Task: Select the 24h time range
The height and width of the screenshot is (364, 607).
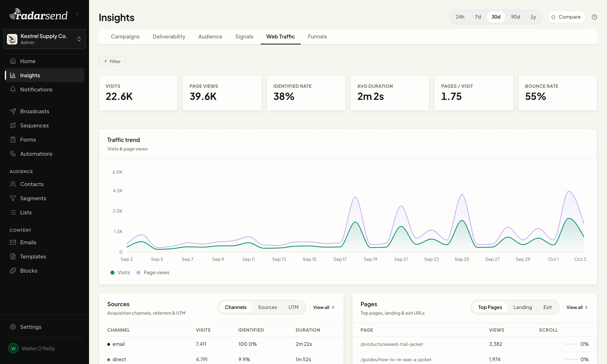Action: (460, 17)
